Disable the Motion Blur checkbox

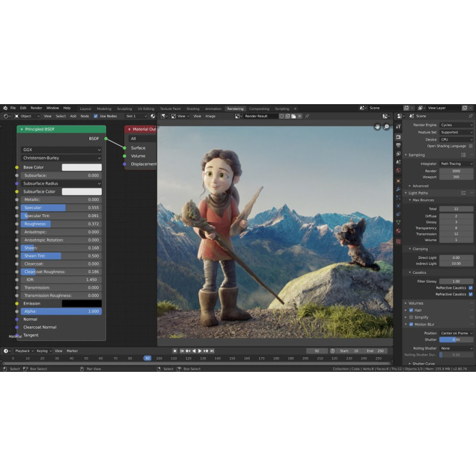click(x=411, y=325)
